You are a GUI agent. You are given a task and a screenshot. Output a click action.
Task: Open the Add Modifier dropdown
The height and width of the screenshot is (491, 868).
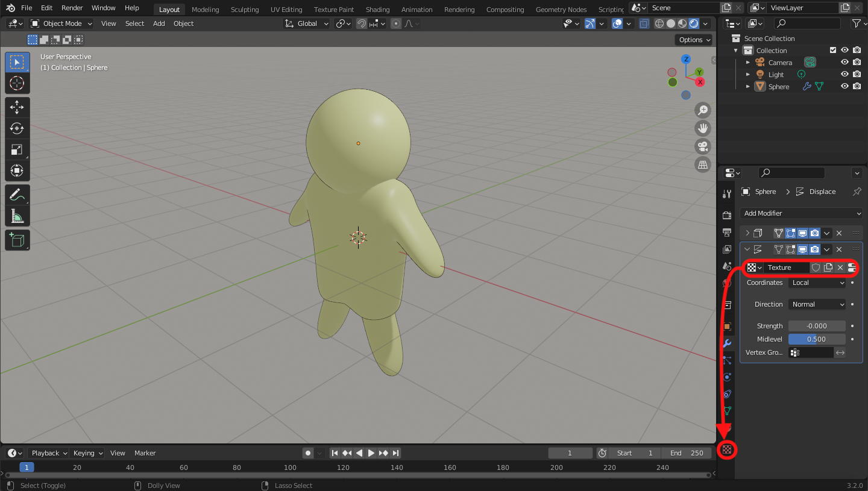(801, 213)
